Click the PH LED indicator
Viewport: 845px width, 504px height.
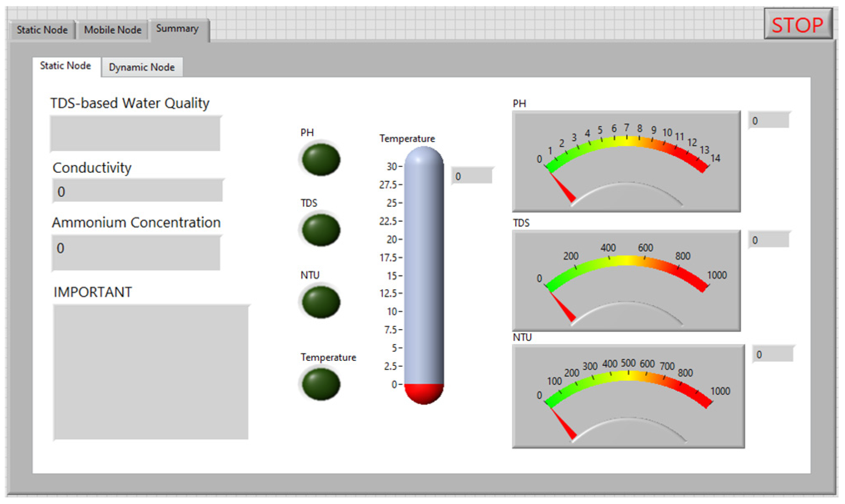(321, 159)
